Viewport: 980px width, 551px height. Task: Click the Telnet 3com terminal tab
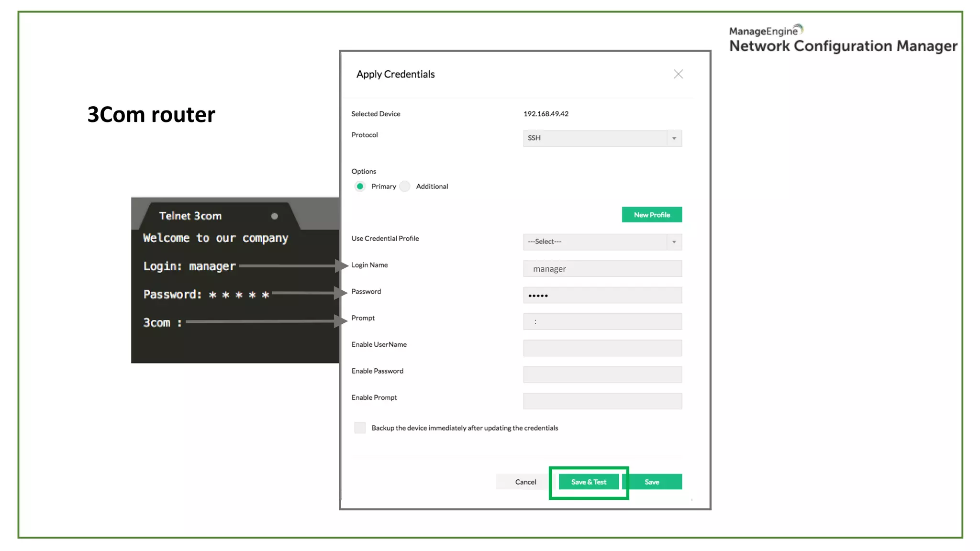[x=219, y=216]
